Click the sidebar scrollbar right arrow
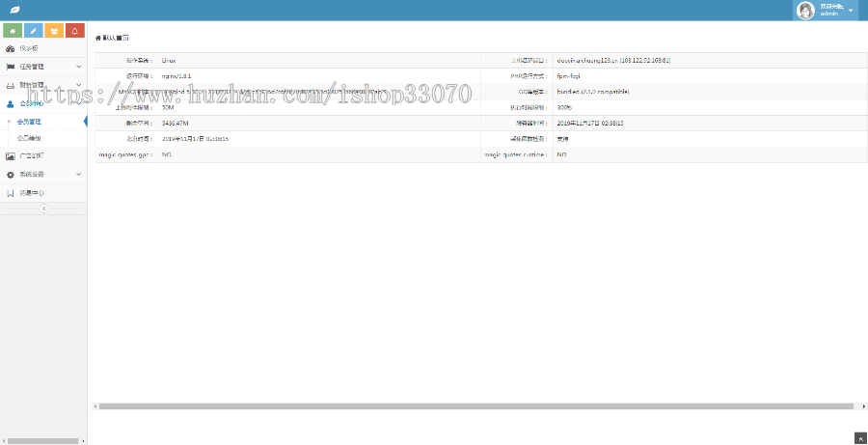This screenshot has width=868, height=445. pos(84,442)
